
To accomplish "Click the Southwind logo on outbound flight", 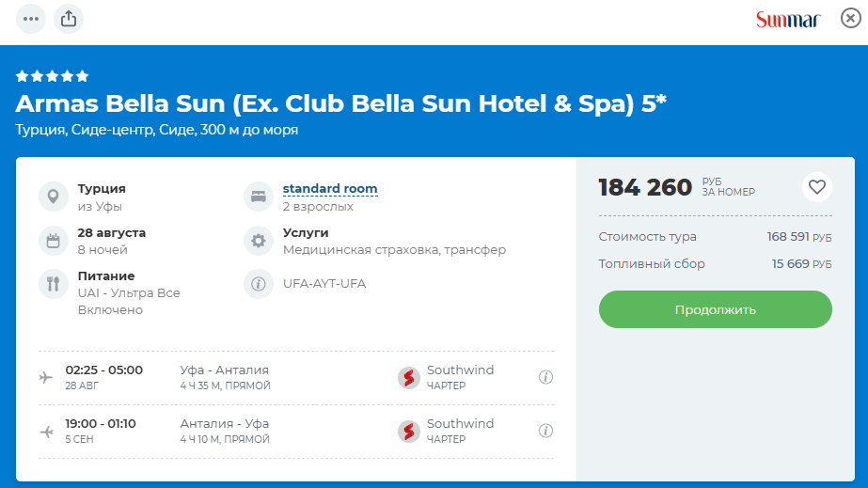I will click(408, 377).
